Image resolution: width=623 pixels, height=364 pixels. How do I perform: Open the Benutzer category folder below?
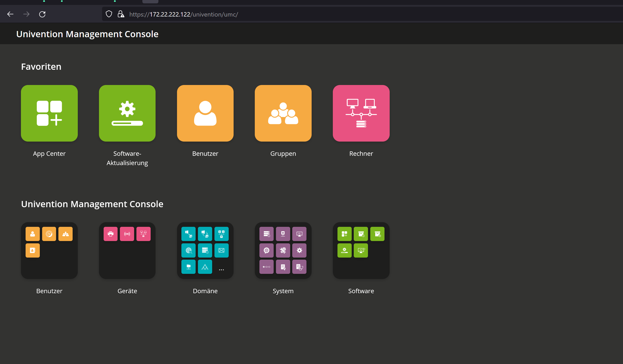(49, 251)
